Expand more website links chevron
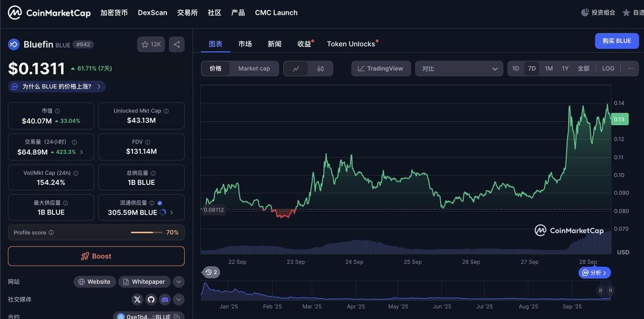Screen dimensions: 644x319 click(x=179, y=282)
